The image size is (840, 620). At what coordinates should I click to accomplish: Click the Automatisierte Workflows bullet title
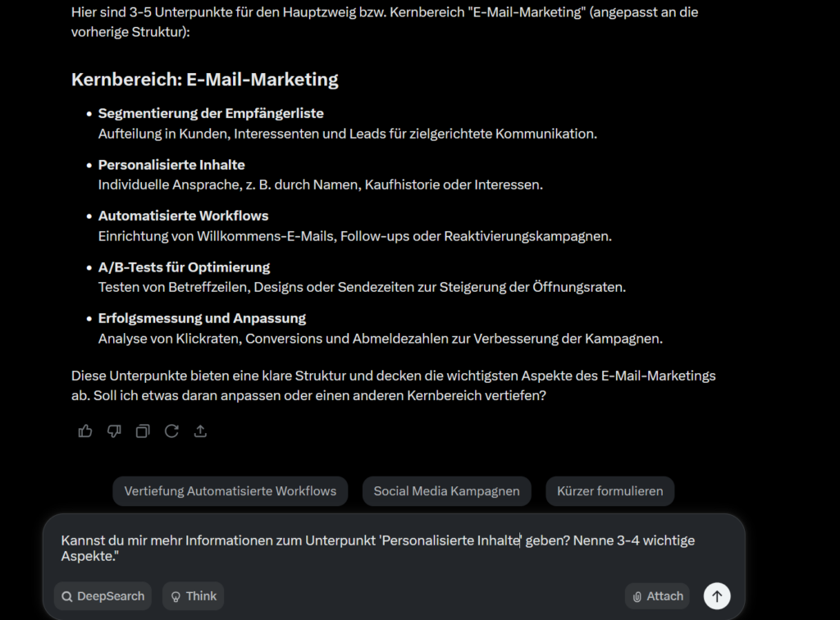click(183, 216)
